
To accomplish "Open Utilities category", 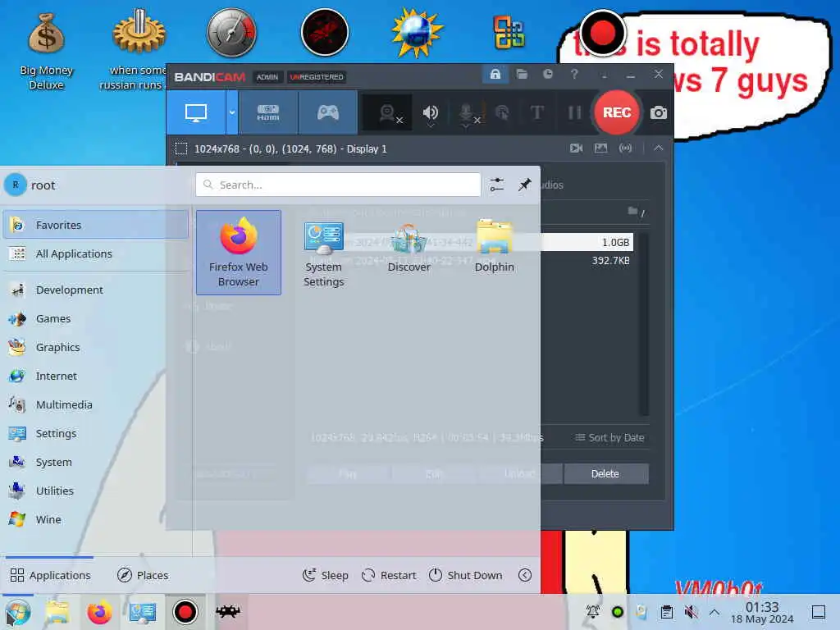I will point(96,491).
